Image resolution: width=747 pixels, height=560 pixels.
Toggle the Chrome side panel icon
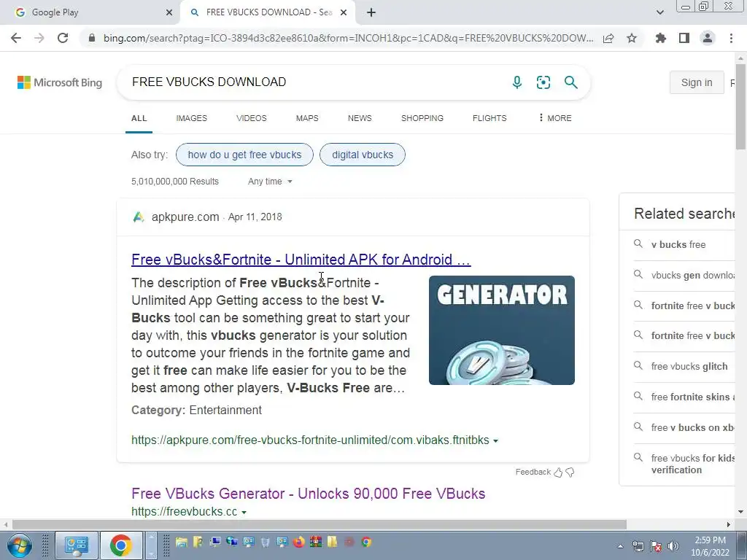pos(684,38)
